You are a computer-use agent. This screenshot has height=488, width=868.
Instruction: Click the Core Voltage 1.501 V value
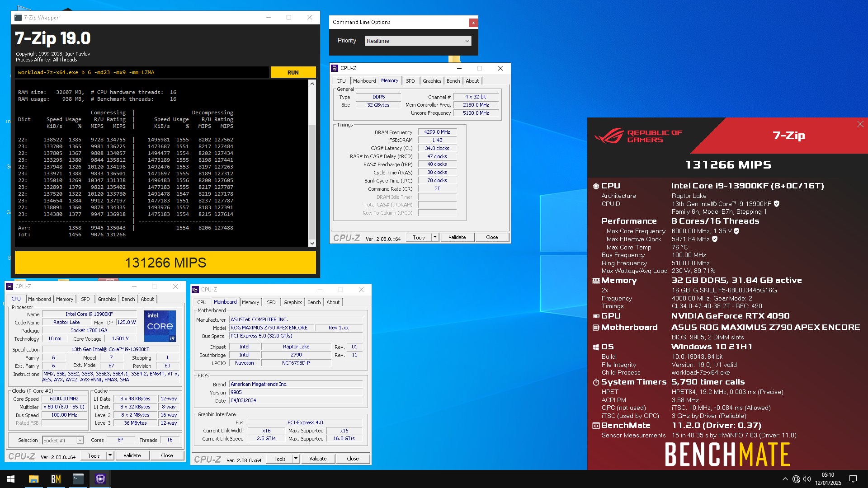pos(120,338)
